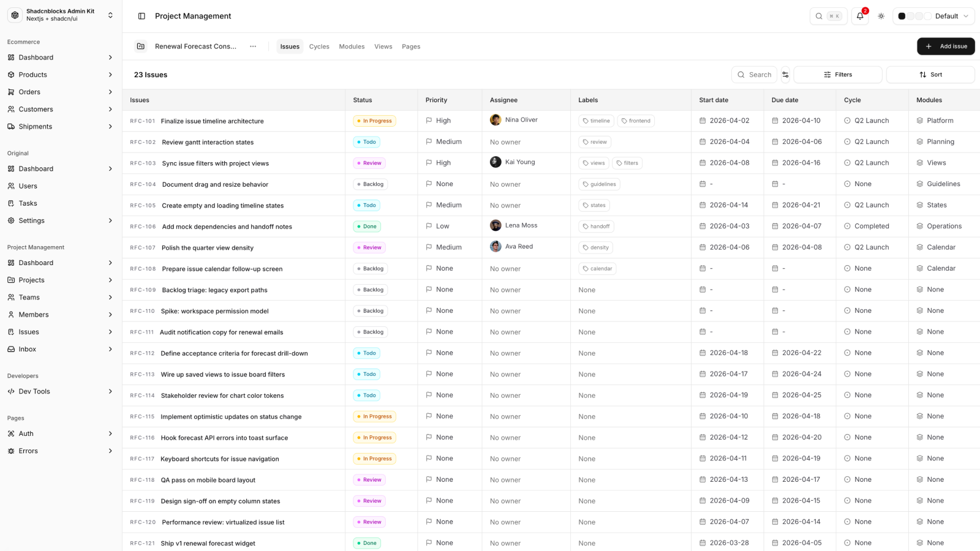The width and height of the screenshot is (980, 551).
Task: Expand Members submenu chevron
Action: 110,315
